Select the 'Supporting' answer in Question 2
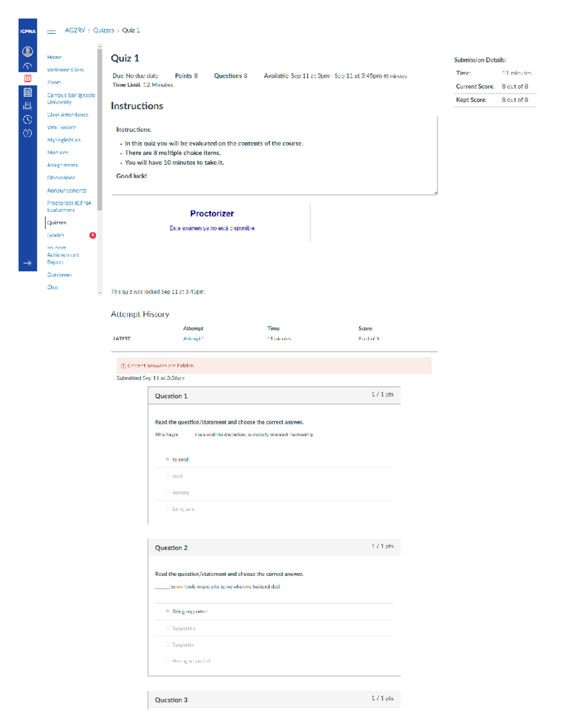The image size is (563, 728). pyautogui.click(x=167, y=628)
